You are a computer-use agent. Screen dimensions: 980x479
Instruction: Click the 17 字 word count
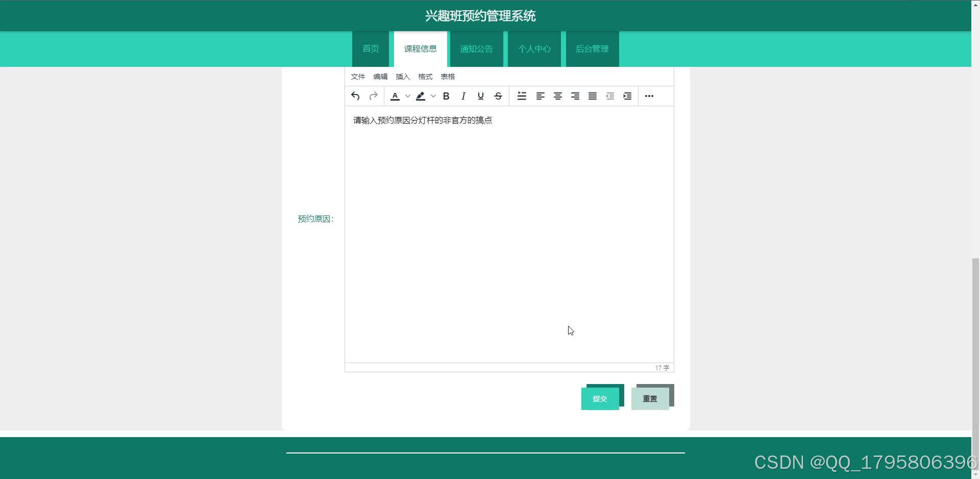pos(662,368)
